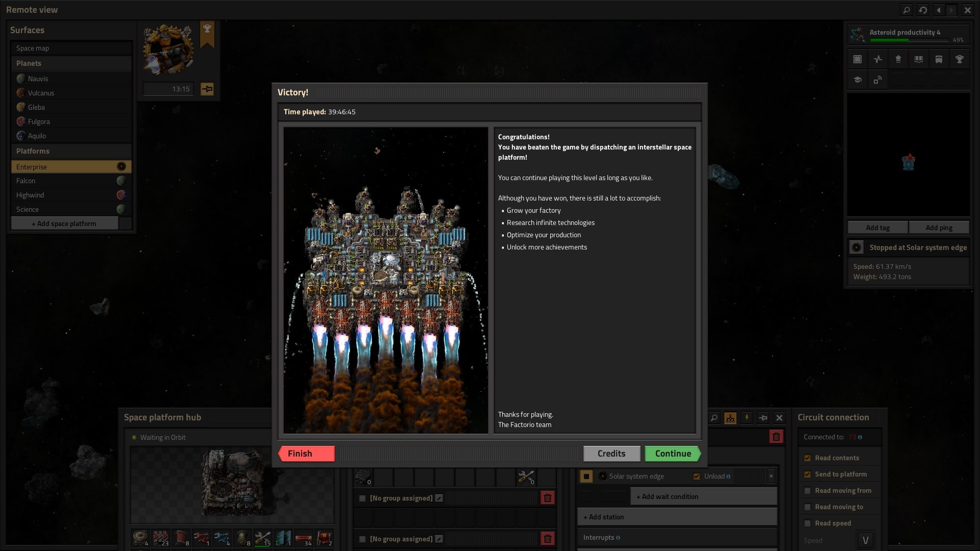Enable the Read speed checkbox
This screenshot has height=551, width=980.
(807, 523)
